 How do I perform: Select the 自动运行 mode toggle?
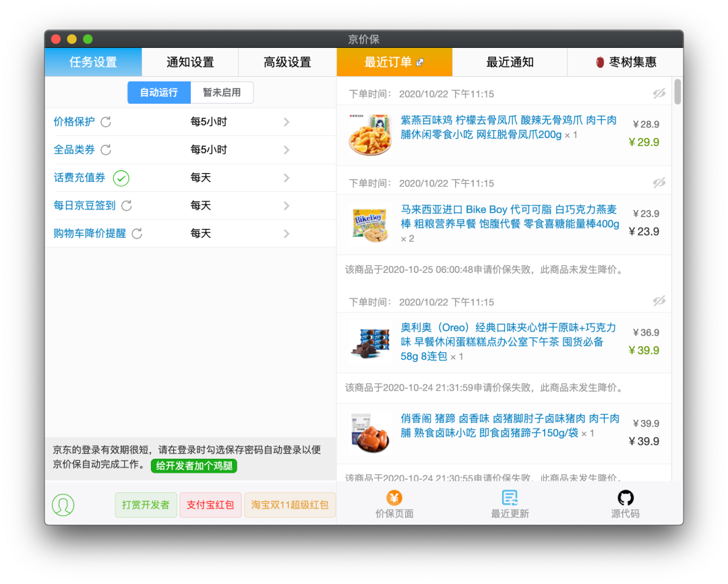point(159,92)
